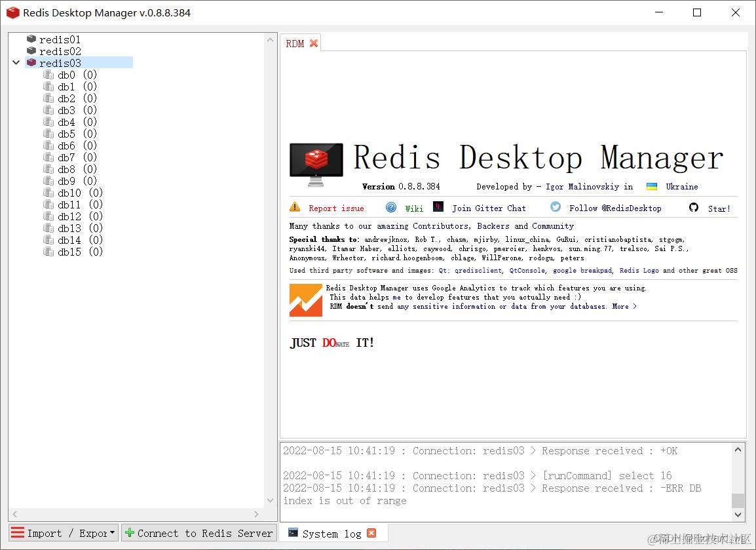This screenshot has height=550, width=756.
Task: Collapse the redis03 connection tree
Action: [x=16, y=63]
